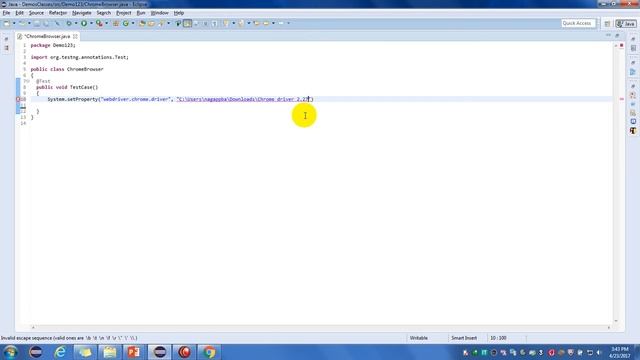Open the Run menu
Screen dimensions: 640x360
click(141, 13)
